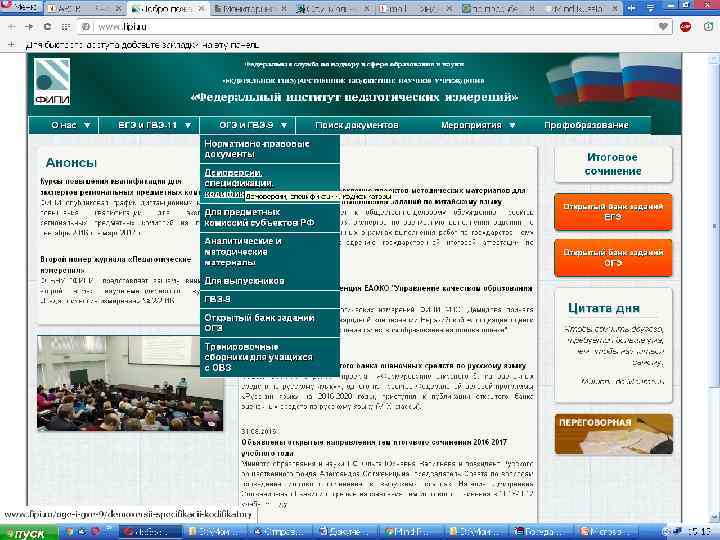Select ГВЭ-9 menu item
This screenshot has width=720, height=540.
tap(270, 299)
